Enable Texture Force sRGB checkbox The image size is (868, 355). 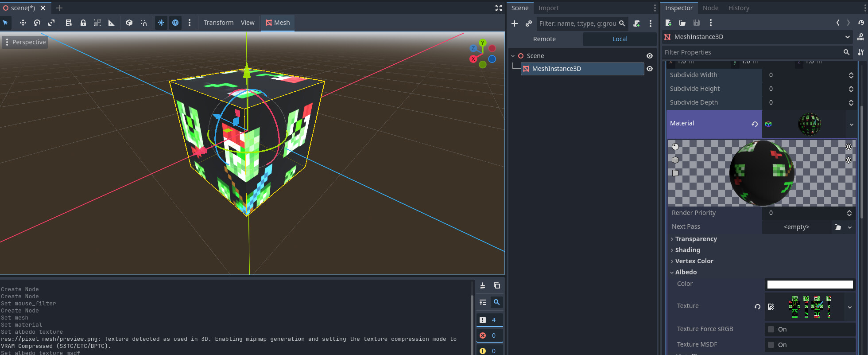(x=771, y=329)
